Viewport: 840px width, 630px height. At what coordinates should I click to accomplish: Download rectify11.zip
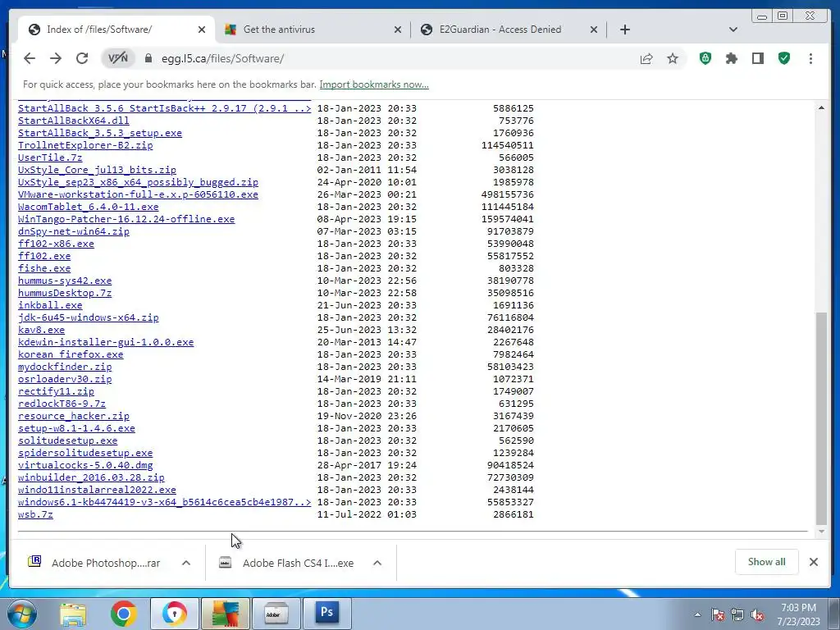(x=57, y=391)
